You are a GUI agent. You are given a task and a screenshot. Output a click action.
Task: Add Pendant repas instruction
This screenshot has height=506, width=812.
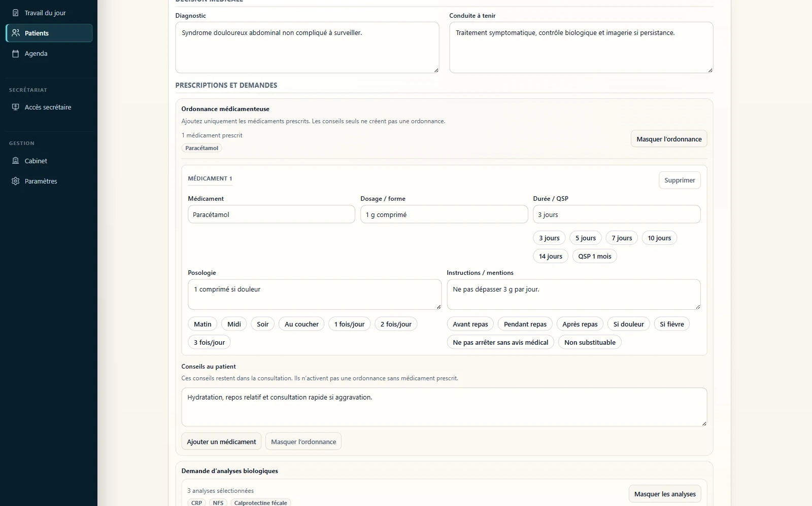pyautogui.click(x=525, y=324)
